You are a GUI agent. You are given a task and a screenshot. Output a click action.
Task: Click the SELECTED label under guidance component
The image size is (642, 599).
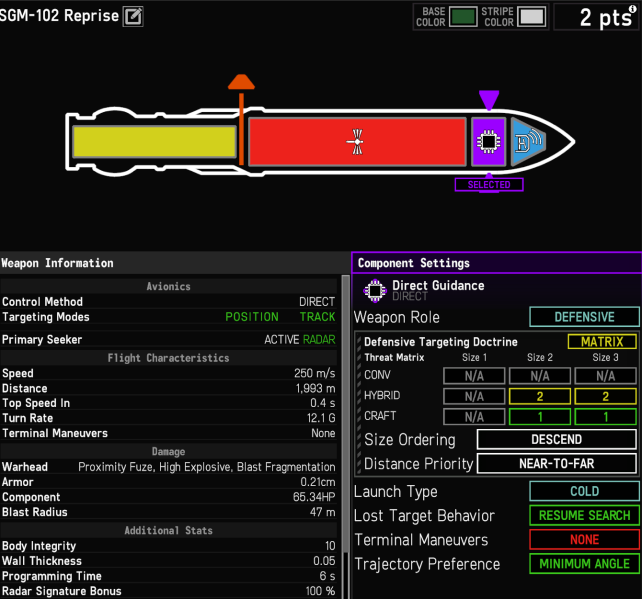point(489,185)
